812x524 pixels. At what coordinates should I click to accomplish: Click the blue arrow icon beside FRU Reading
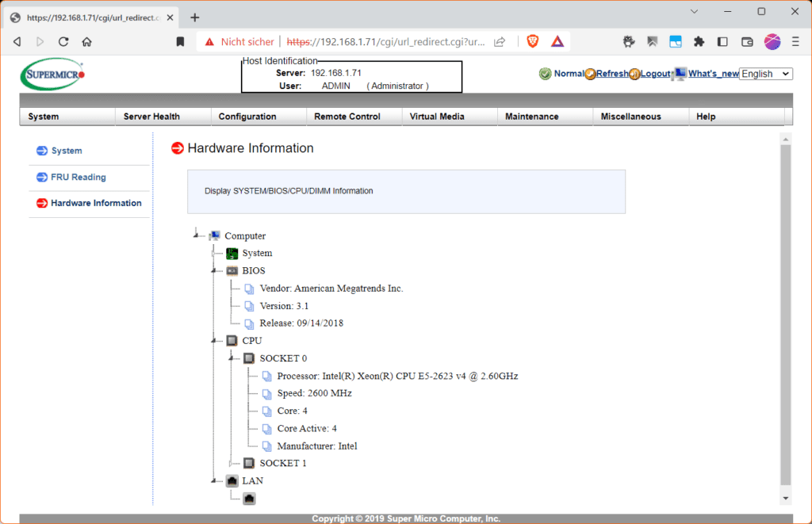coord(42,177)
